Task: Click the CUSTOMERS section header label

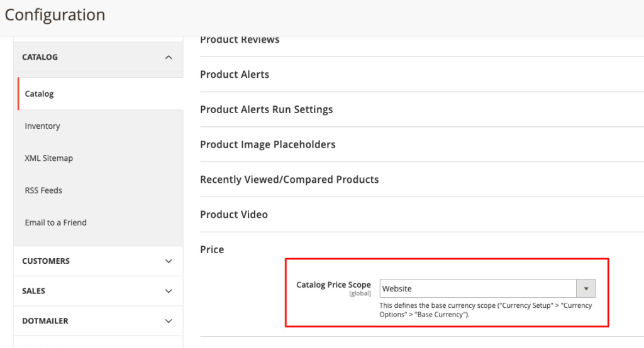Action: click(x=46, y=261)
